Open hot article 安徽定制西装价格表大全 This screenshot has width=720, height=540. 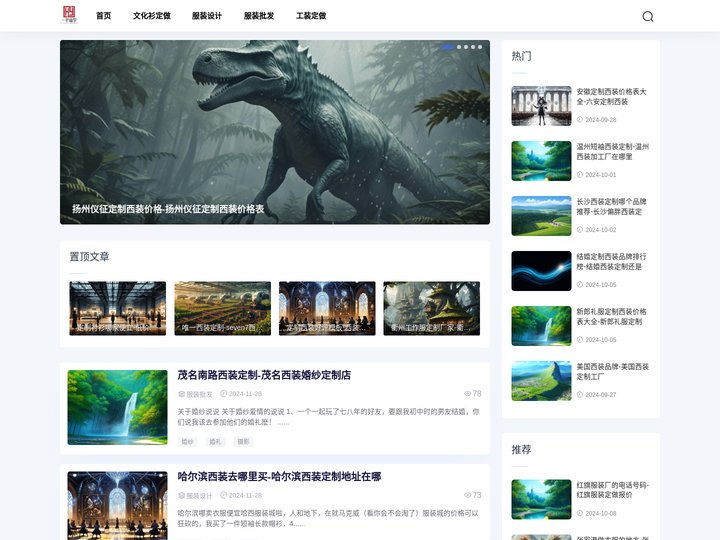click(x=611, y=96)
